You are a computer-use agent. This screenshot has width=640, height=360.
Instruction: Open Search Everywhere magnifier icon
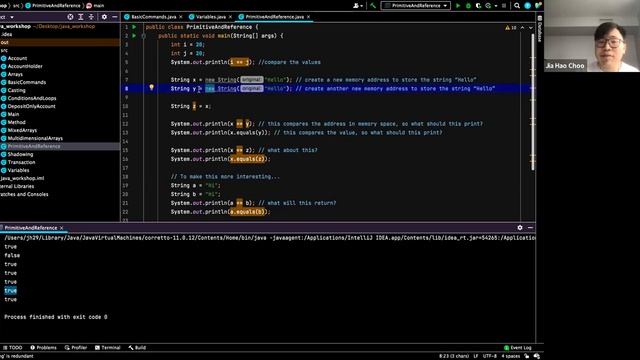517,6
